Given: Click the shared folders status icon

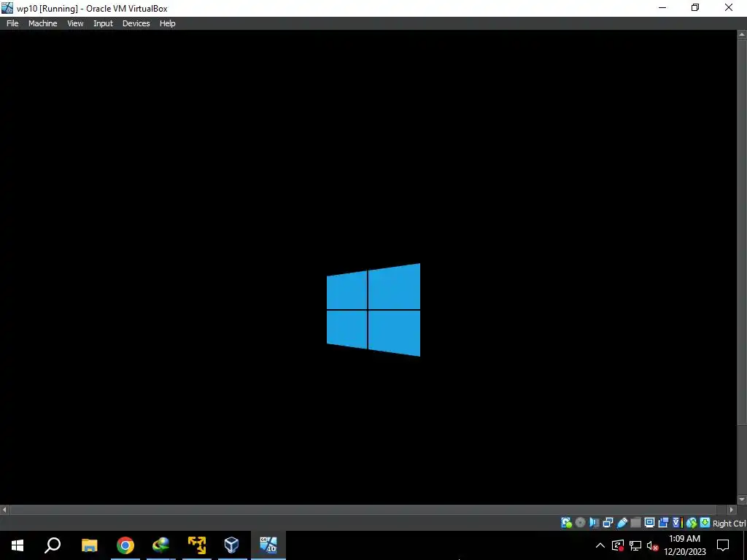Looking at the screenshot, I should coord(635,523).
